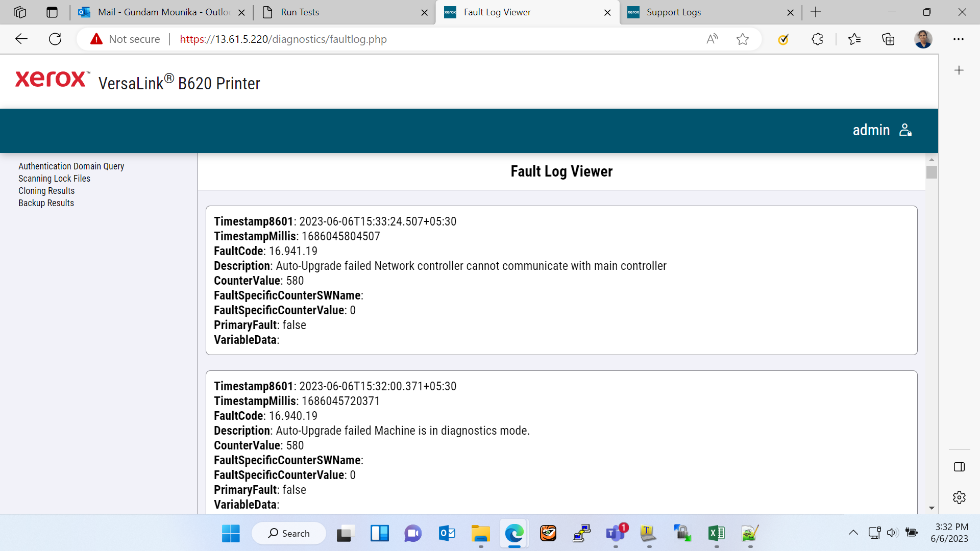
Task: Open browser Extensions puzzle icon
Action: [817, 39]
